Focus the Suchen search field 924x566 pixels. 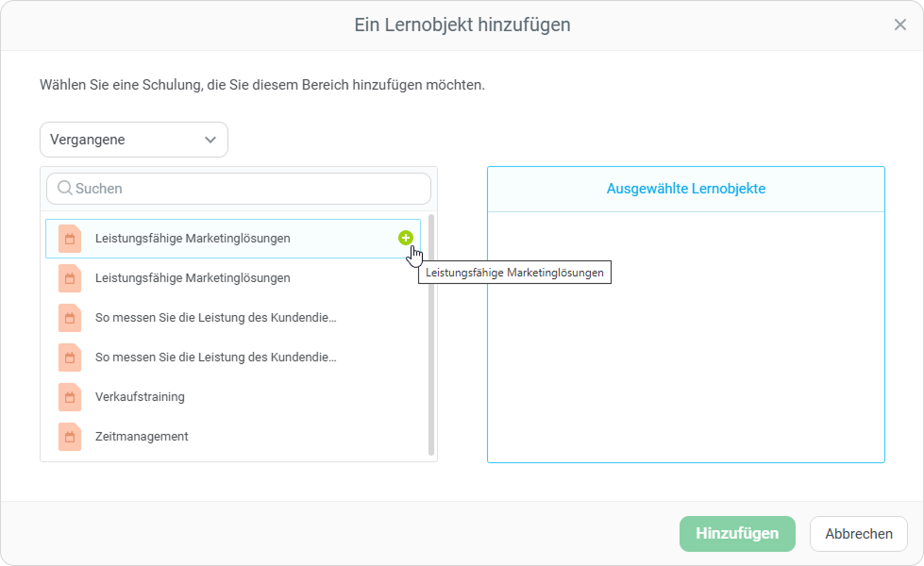click(x=245, y=189)
